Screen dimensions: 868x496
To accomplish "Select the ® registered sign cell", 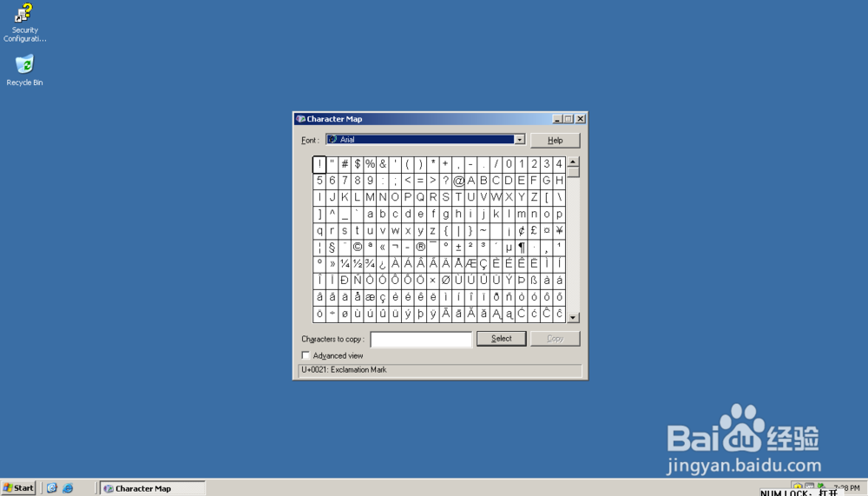I will (x=420, y=248).
